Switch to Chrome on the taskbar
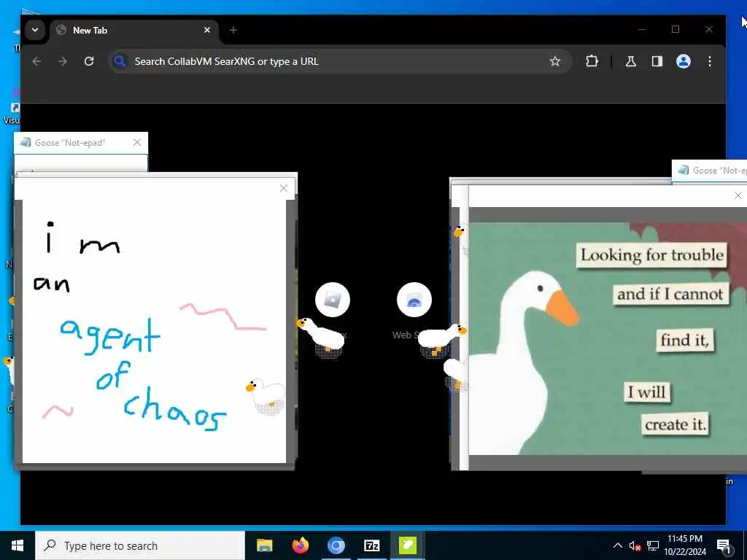The image size is (747, 560). (336, 545)
